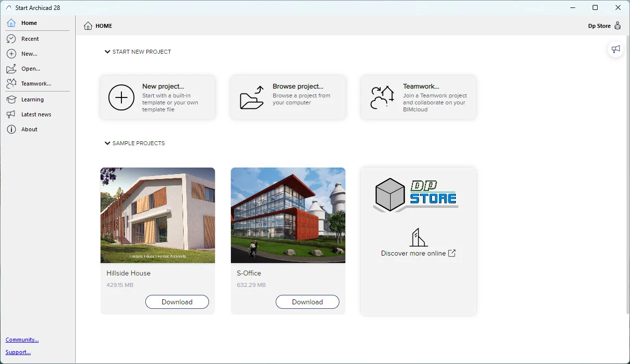Click the Browse project... card title
This screenshot has height=364, width=630.
(298, 87)
